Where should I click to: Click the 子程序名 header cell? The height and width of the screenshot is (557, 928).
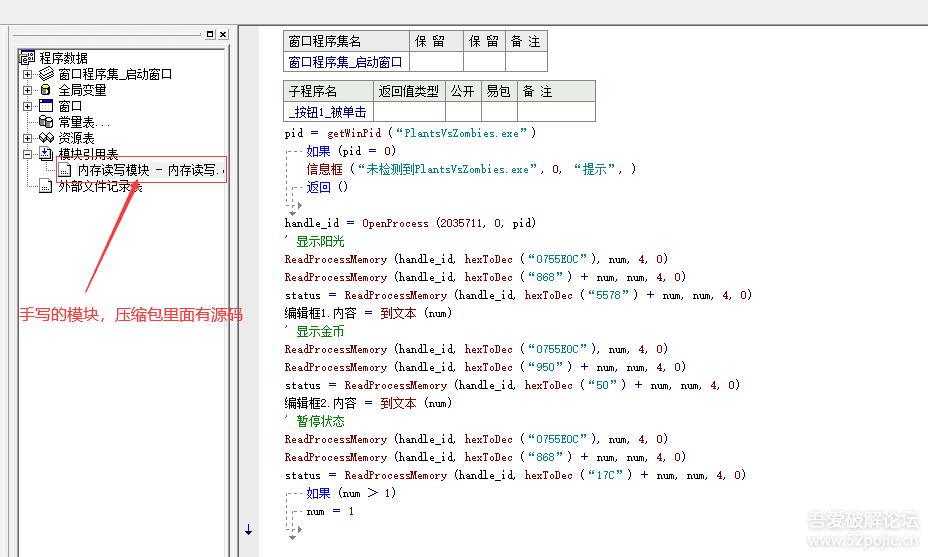click(328, 91)
